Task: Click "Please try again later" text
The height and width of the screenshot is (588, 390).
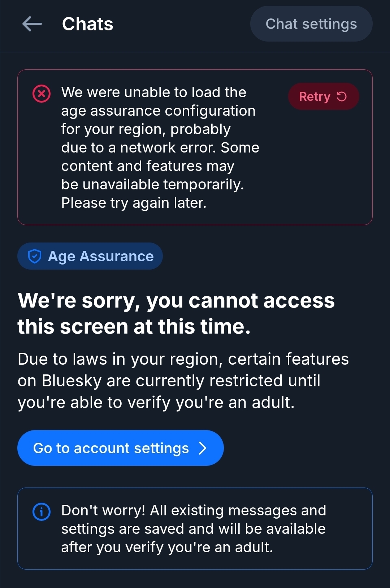Action: [x=134, y=203]
